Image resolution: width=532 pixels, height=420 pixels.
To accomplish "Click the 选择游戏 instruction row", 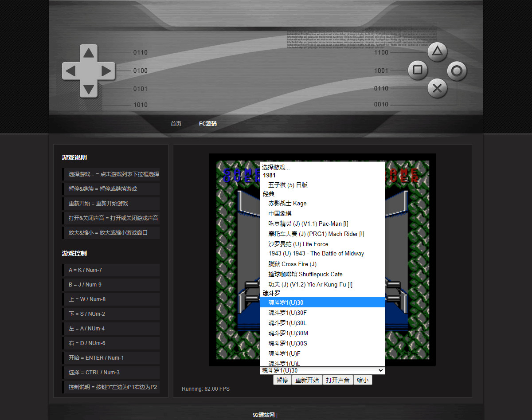I will 111,174.
